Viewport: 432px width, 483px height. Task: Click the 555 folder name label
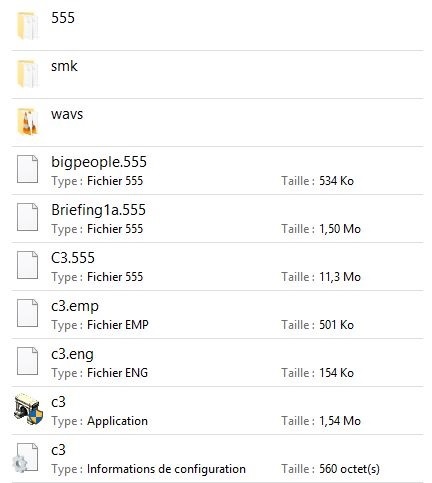pos(63,18)
